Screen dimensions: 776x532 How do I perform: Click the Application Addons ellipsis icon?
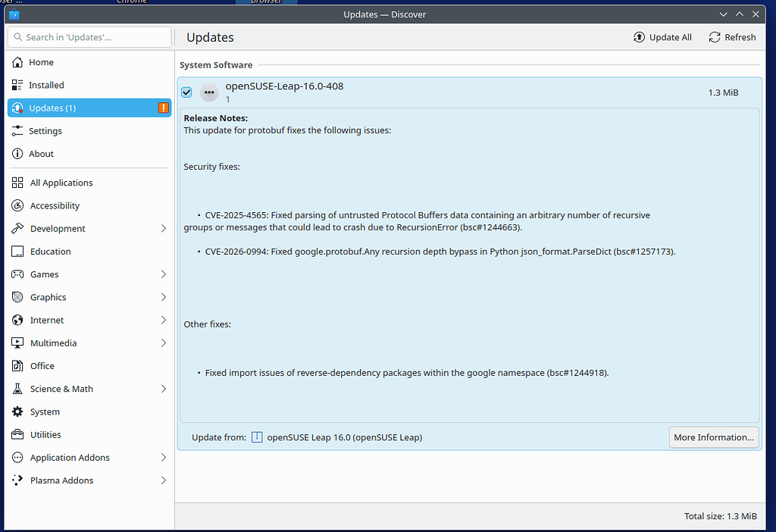coord(17,457)
